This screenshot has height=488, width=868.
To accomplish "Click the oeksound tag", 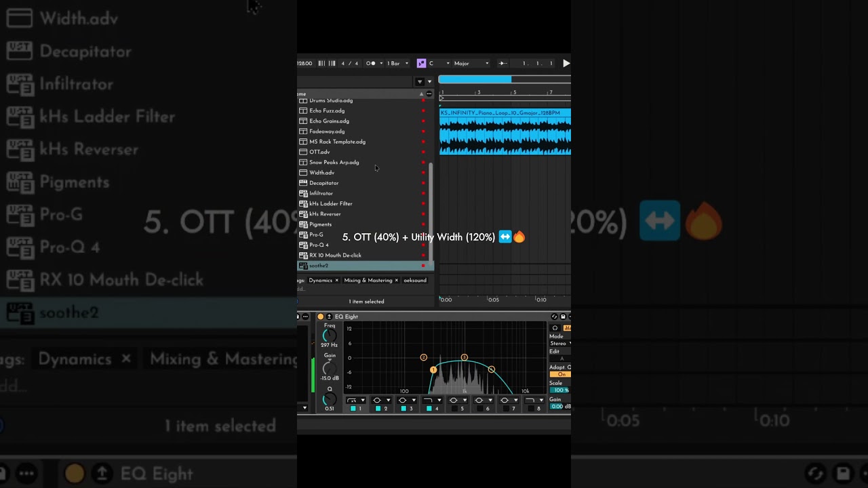I will coord(415,280).
